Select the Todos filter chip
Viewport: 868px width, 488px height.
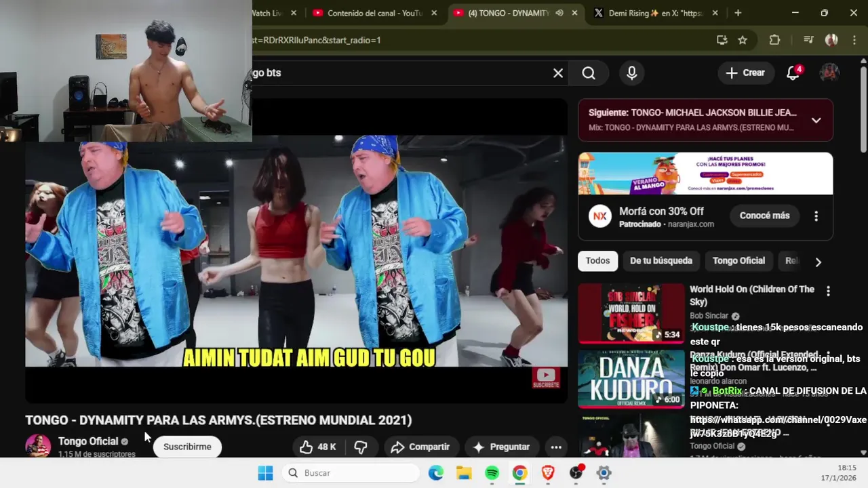pos(597,261)
